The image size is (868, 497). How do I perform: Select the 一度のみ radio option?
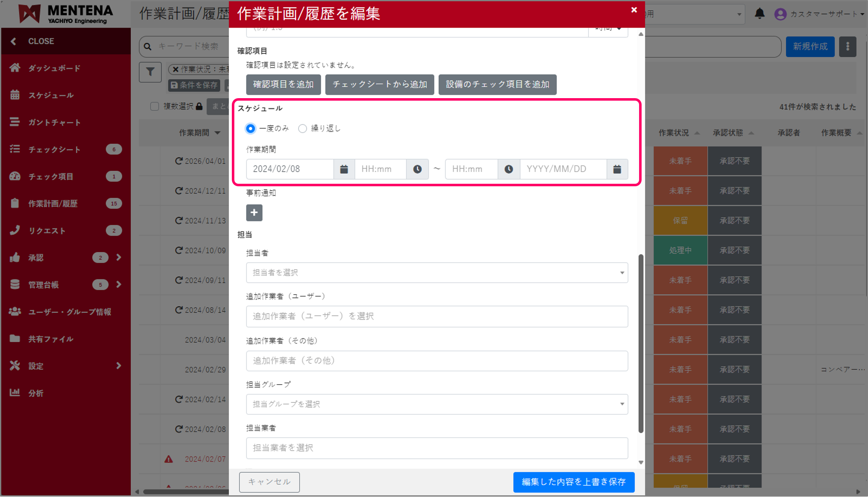pos(251,129)
